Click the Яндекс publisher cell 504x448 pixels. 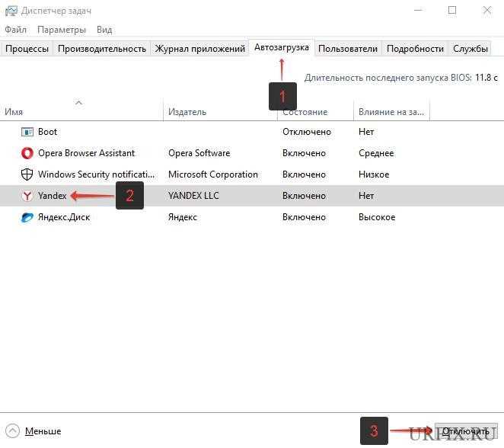point(183,217)
